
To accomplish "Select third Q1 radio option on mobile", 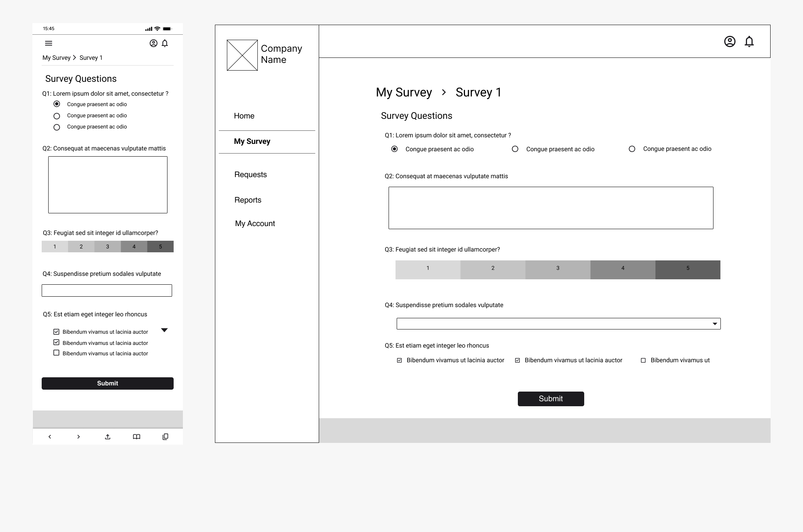I will (x=57, y=127).
